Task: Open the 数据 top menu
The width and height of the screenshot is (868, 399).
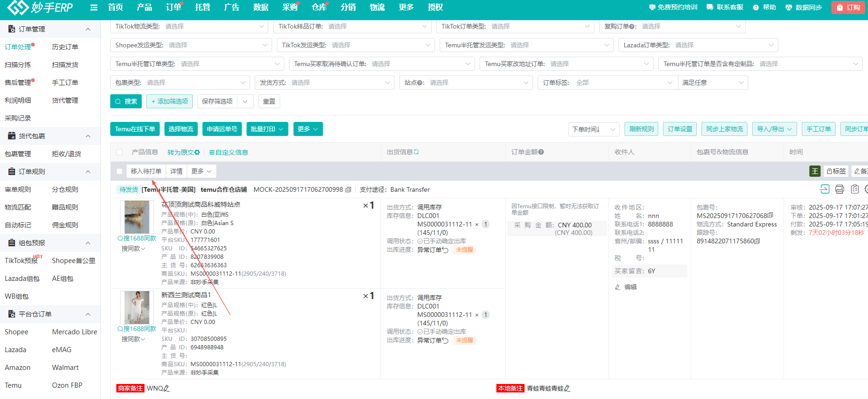Action: coord(260,8)
